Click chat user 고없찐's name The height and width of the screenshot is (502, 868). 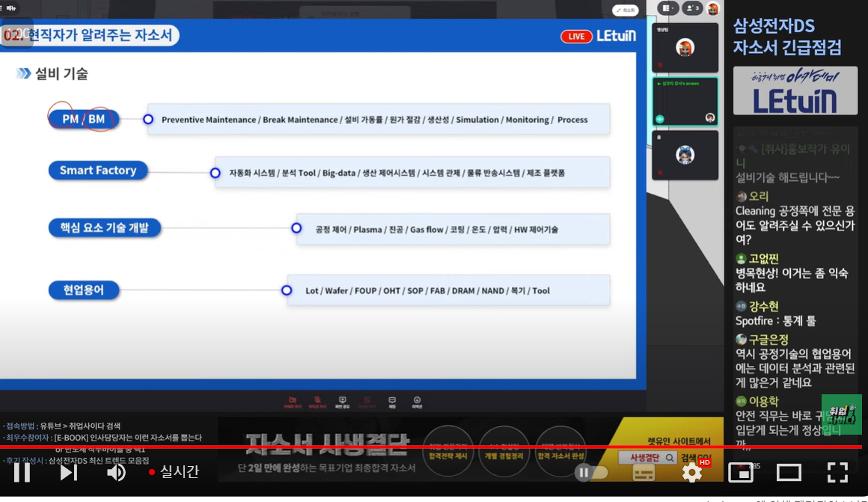(763, 258)
